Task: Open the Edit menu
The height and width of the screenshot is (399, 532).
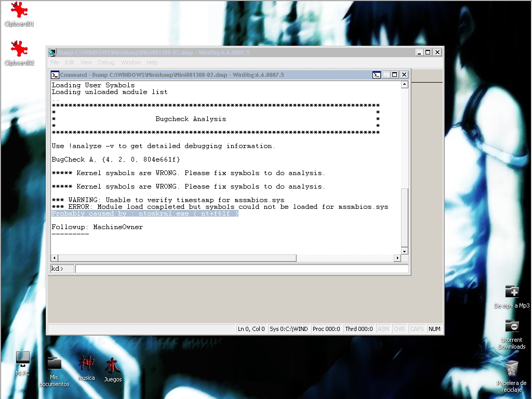Action: [x=70, y=62]
